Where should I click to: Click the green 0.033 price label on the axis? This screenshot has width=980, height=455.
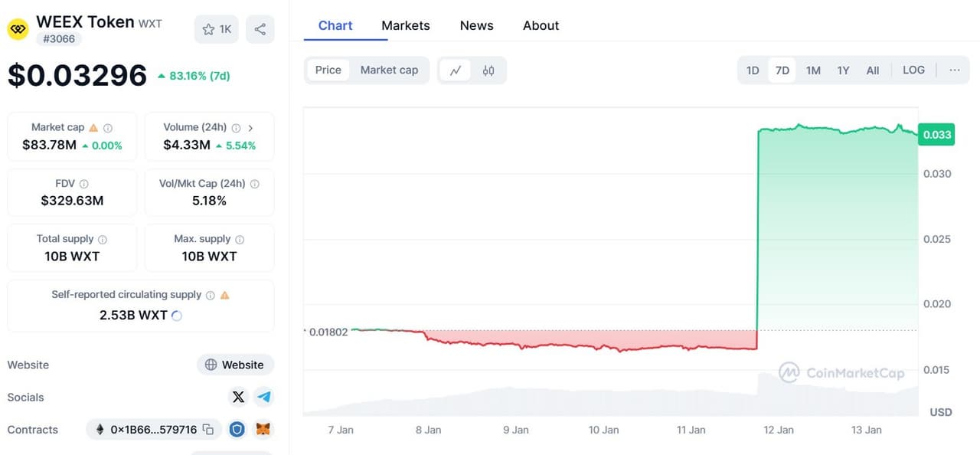[936, 134]
